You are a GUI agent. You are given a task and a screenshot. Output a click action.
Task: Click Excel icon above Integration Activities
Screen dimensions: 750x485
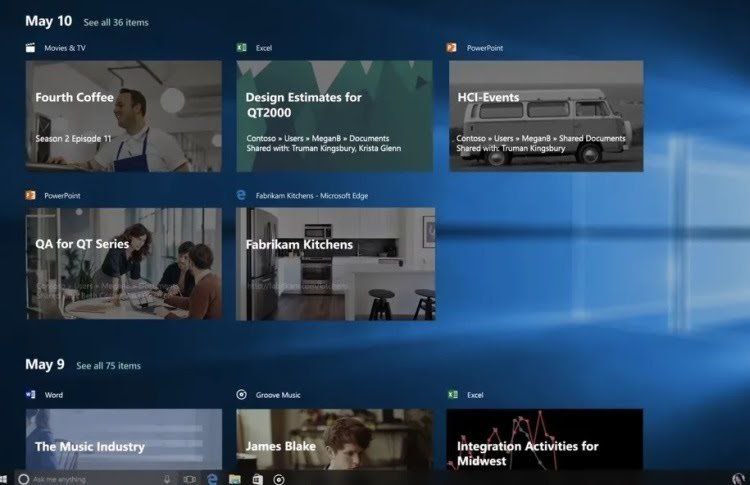pos(452,395)
